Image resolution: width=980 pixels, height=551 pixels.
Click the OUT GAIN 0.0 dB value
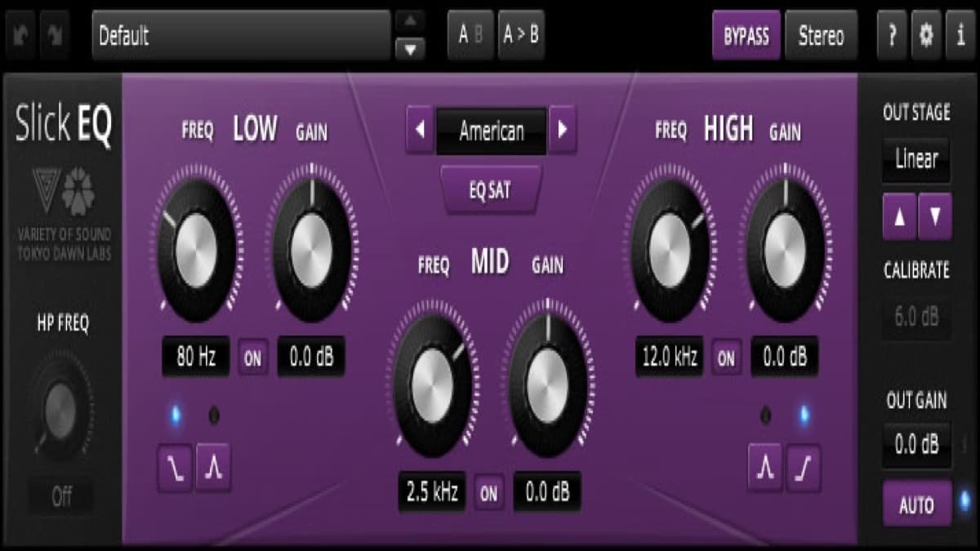[916, 445]
